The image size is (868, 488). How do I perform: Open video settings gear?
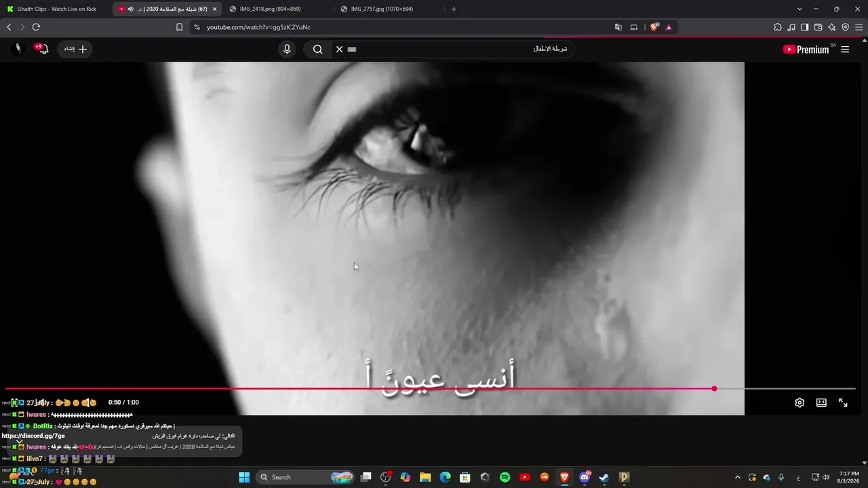pyautogui.click(x=800, y=403)
